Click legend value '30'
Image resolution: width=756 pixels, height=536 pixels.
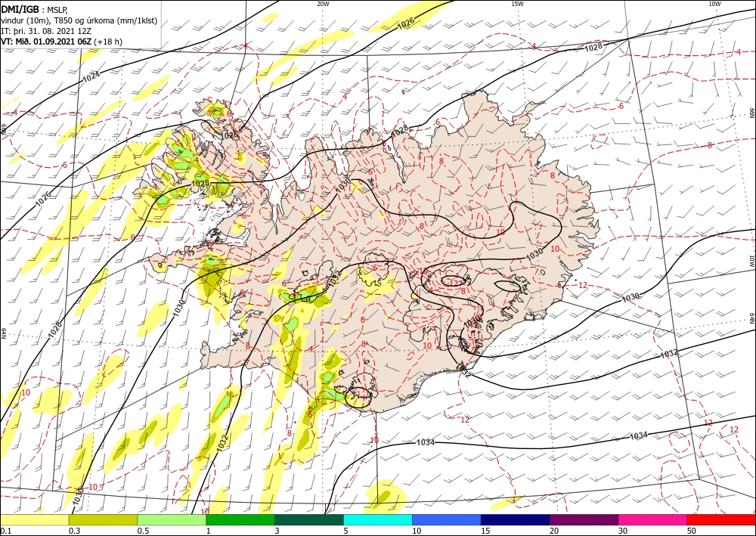tap(623, 531)
